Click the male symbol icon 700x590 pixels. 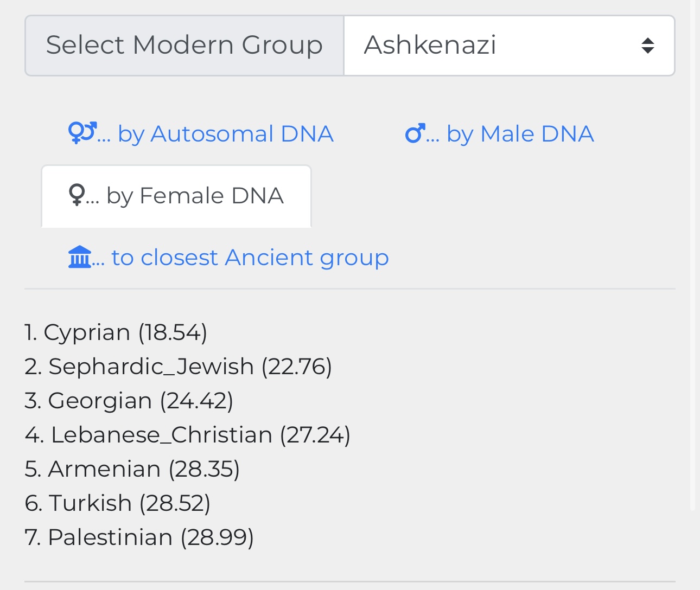tap(415, 133)
